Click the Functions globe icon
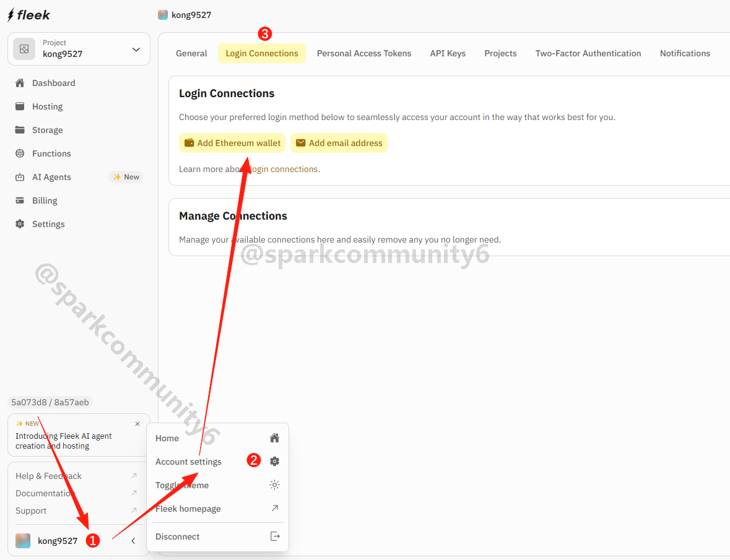This screenshot has height=560, width=730. tap(20, 153)
